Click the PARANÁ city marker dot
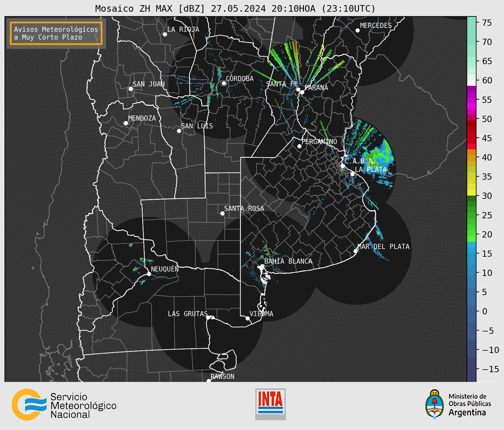Image resolution: width=504 pixels, height=430 pixels. click(x=302, y=92)
